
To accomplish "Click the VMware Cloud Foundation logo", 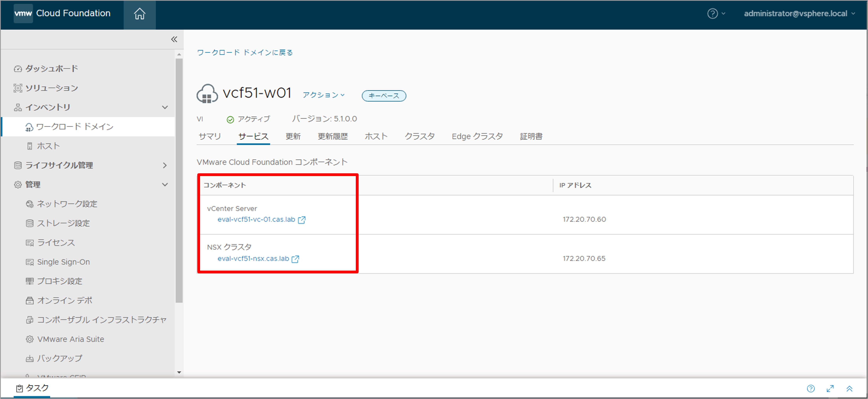I will point(23,13).
